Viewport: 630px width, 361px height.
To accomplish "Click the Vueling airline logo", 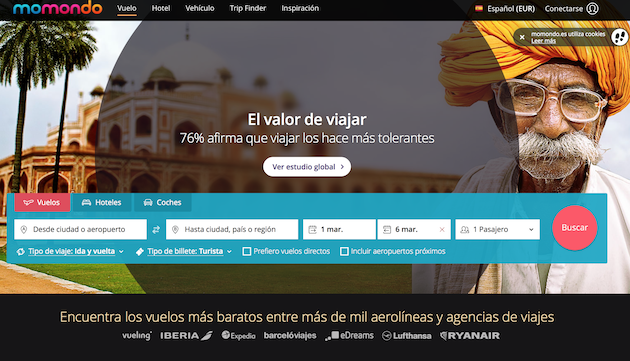I will pos(137,336).
